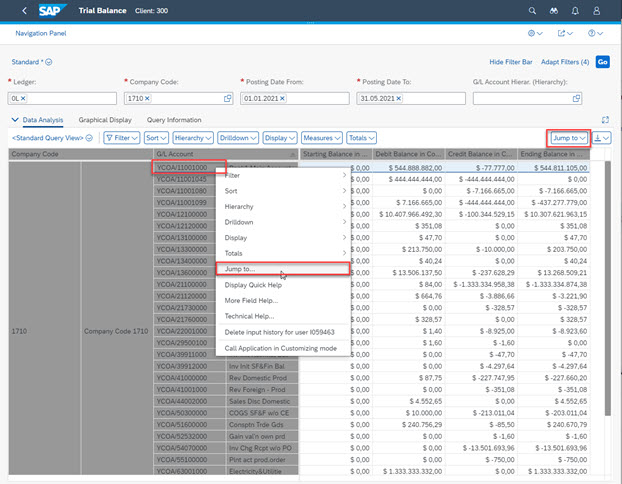Image resolution: width=622 pixels, height=484 pixels.
Task: Open the Hierarchy toolbar dropdown
Action: pos(193,138)
